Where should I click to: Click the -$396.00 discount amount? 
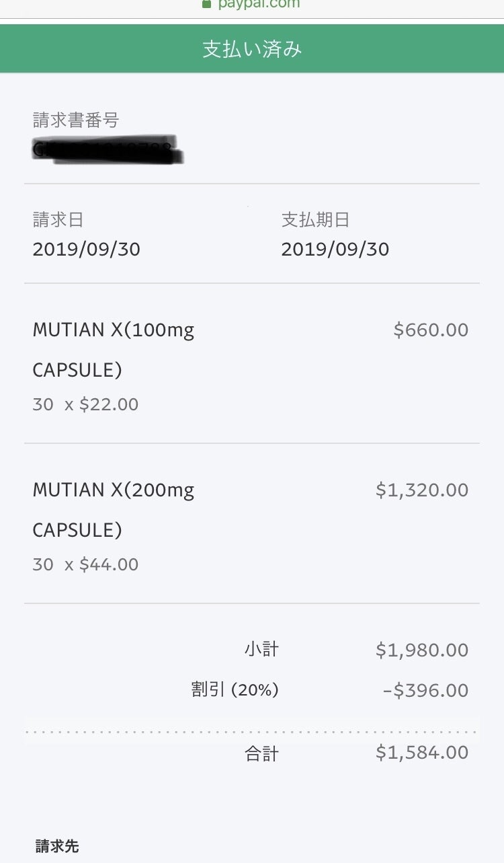pyautogui.click(x=425, y=690)
